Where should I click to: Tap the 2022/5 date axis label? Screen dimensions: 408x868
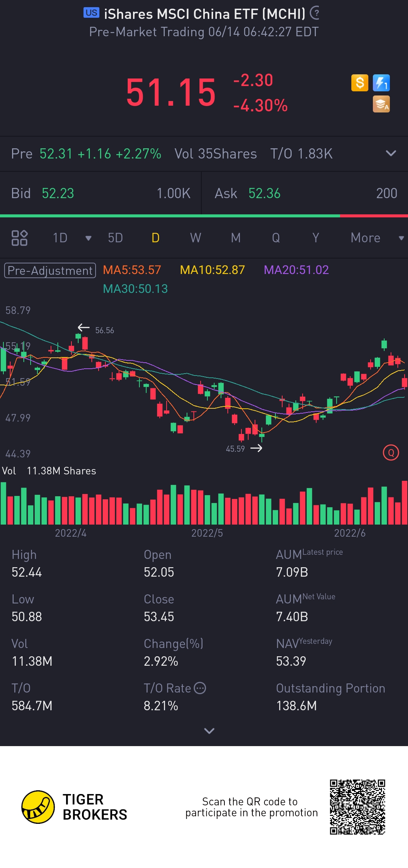(207, 533)
